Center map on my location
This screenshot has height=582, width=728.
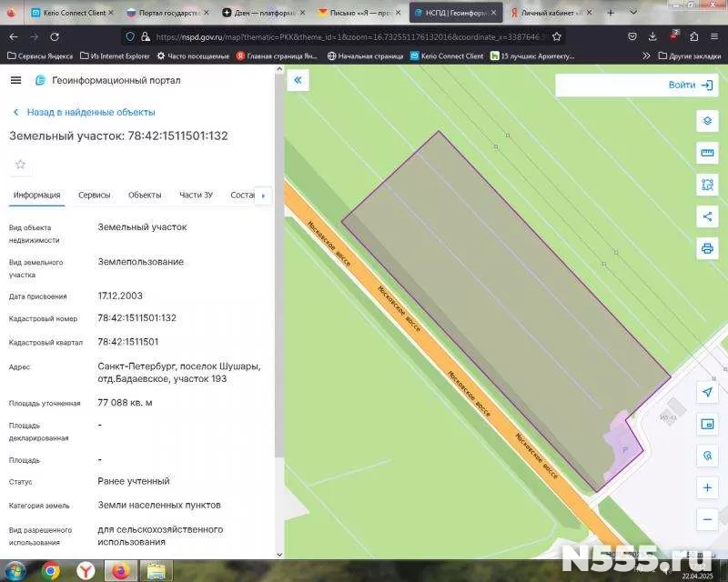(x=707, y=392)
